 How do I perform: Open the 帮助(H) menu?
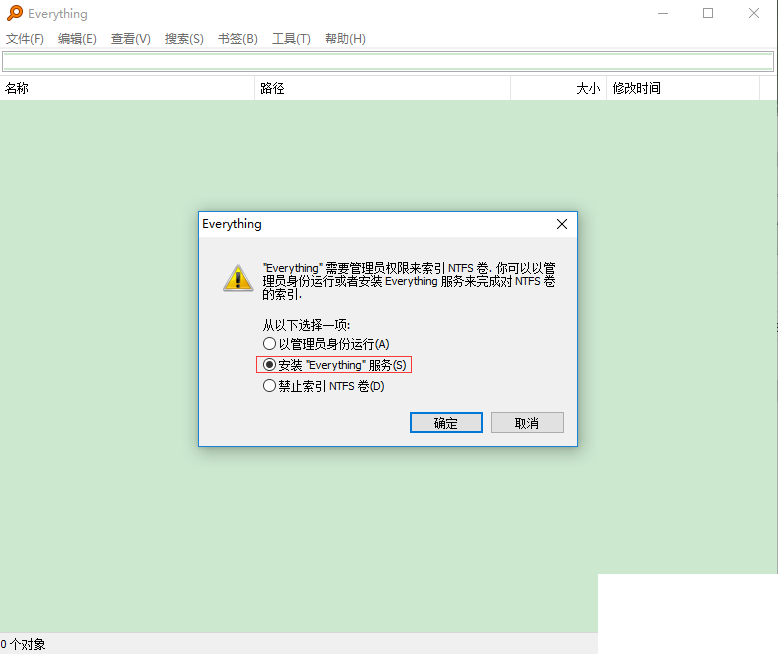click(x=345, y=39)
